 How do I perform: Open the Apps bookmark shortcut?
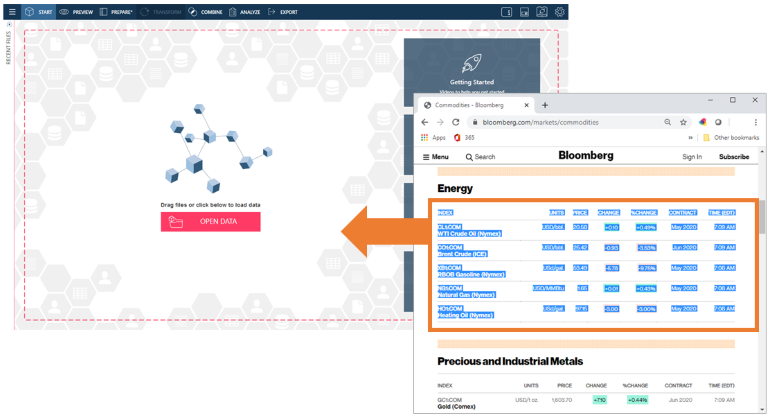(433, 138)
